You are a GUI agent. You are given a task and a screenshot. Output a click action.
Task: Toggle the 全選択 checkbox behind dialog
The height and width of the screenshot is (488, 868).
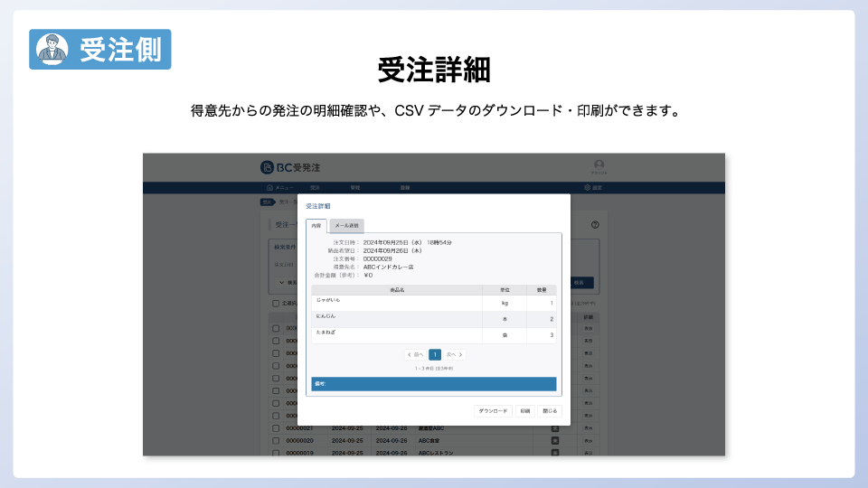click(276, 304)
